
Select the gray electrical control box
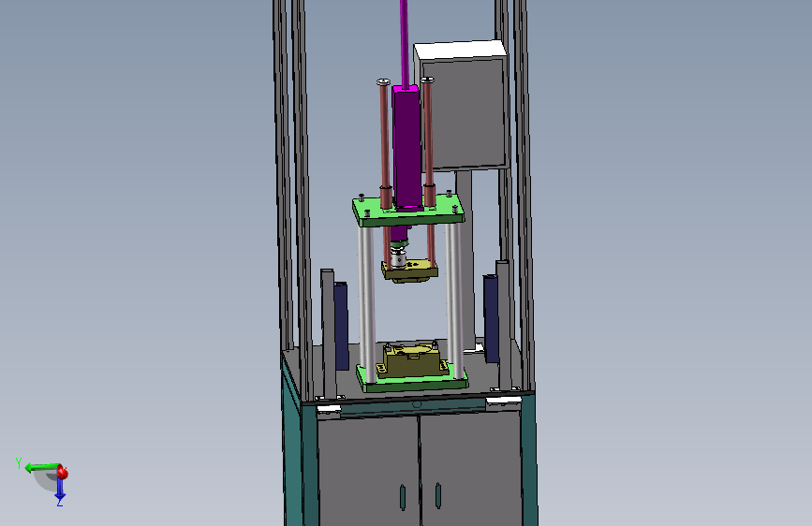[462, 106]
